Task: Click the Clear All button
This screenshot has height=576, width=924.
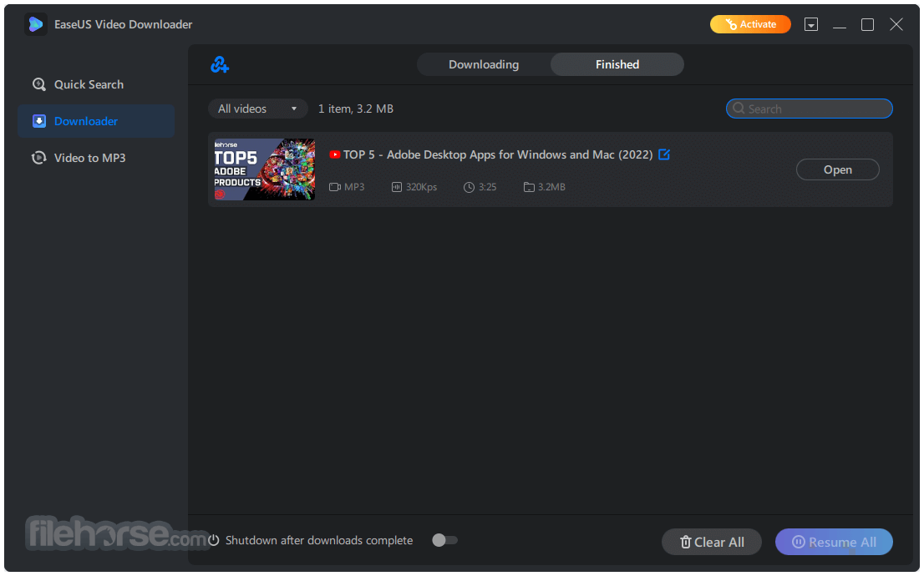Action: [711, 542]
